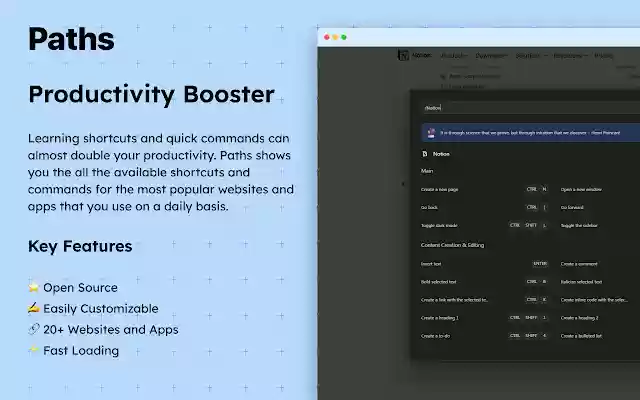The width and height of the screenshot is (640, 400).
Task: Click the Paths title heading
Action: [x=71, y=39]
